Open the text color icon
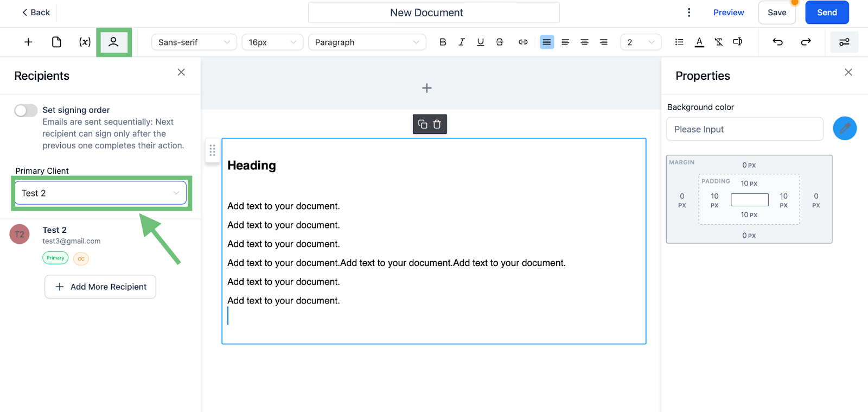Image resolution: width=868 pixels, height=412 pixels. point(699,42)
